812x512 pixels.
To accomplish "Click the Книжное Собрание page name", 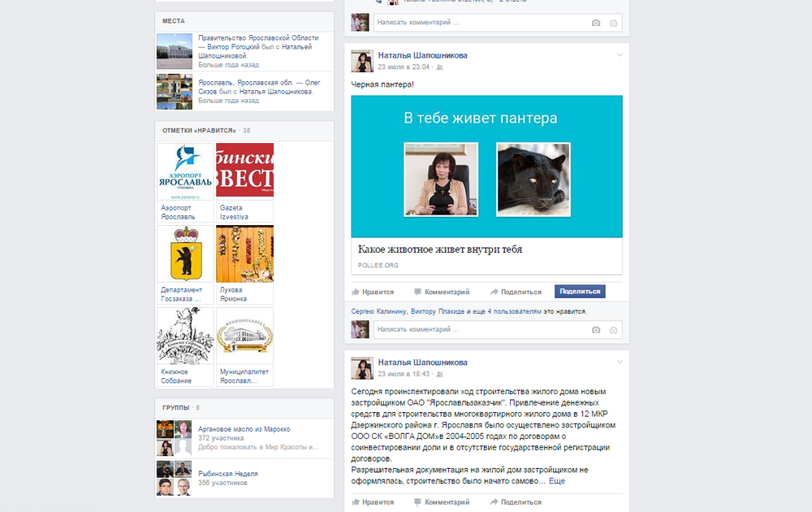I will click(176, 376).
